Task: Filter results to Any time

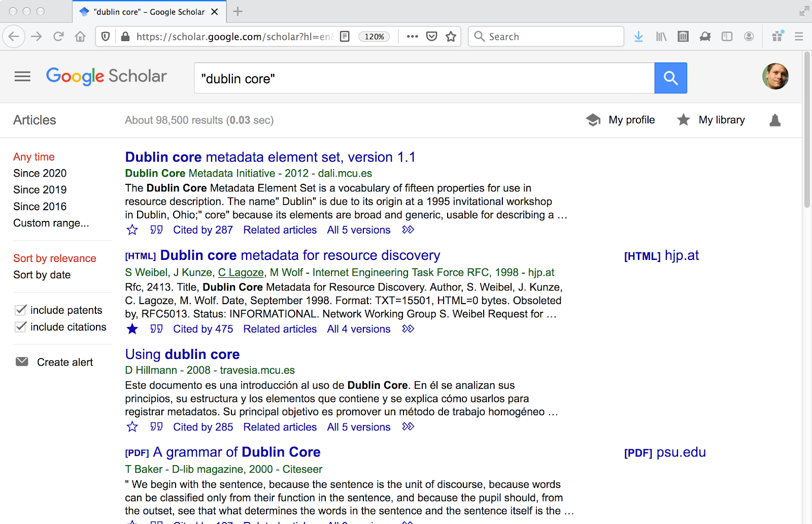Action: pos(34,157)
